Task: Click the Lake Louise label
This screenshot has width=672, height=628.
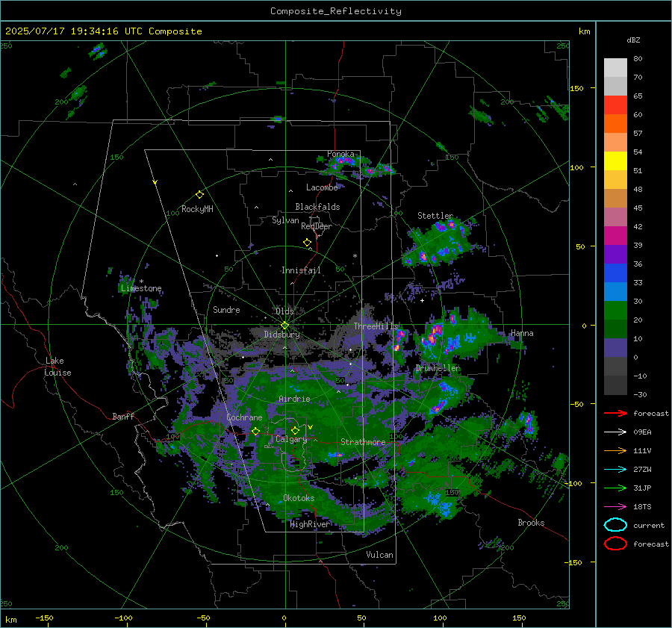Action: coord(57,367)
